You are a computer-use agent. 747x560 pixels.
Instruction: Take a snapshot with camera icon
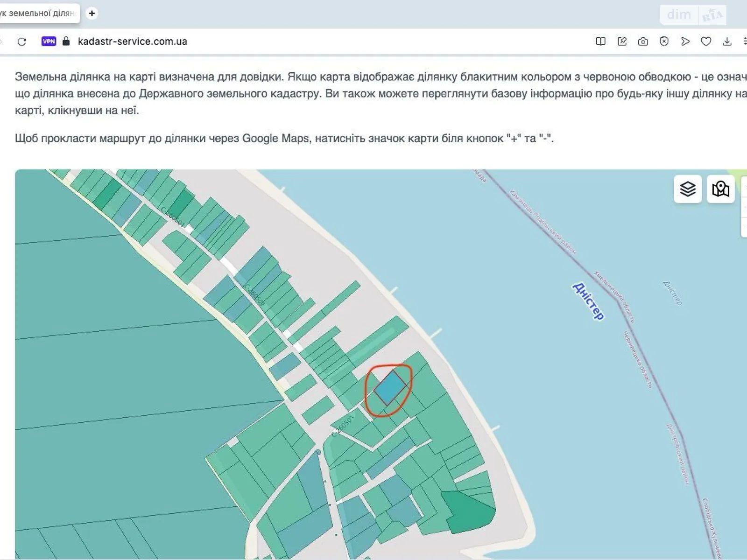[x=643, y=42]
